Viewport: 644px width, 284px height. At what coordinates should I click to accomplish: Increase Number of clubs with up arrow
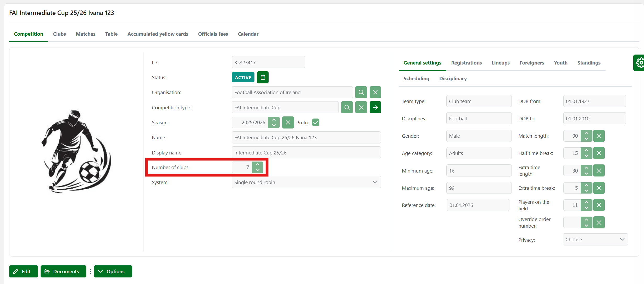258,165
